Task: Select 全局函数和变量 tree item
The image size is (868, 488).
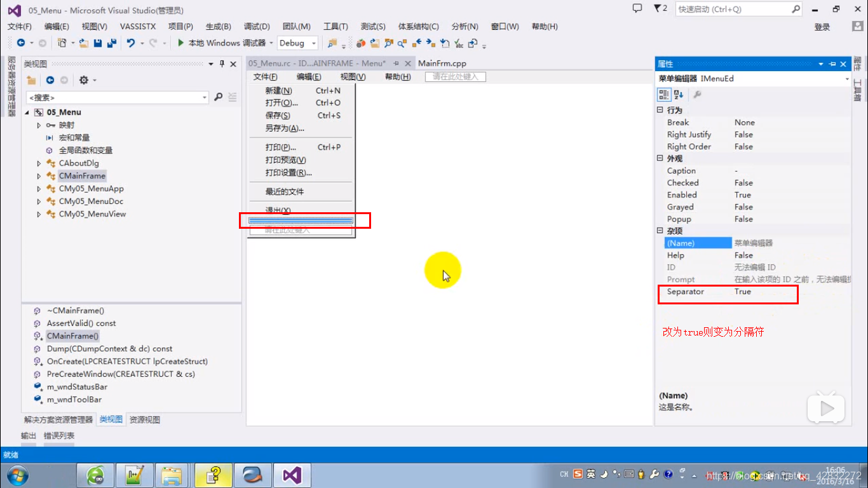Action: click(x=86, y=151)
